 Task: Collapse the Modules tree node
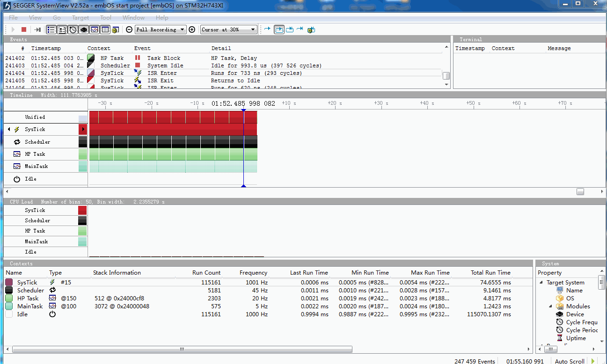tap(551, 306)
